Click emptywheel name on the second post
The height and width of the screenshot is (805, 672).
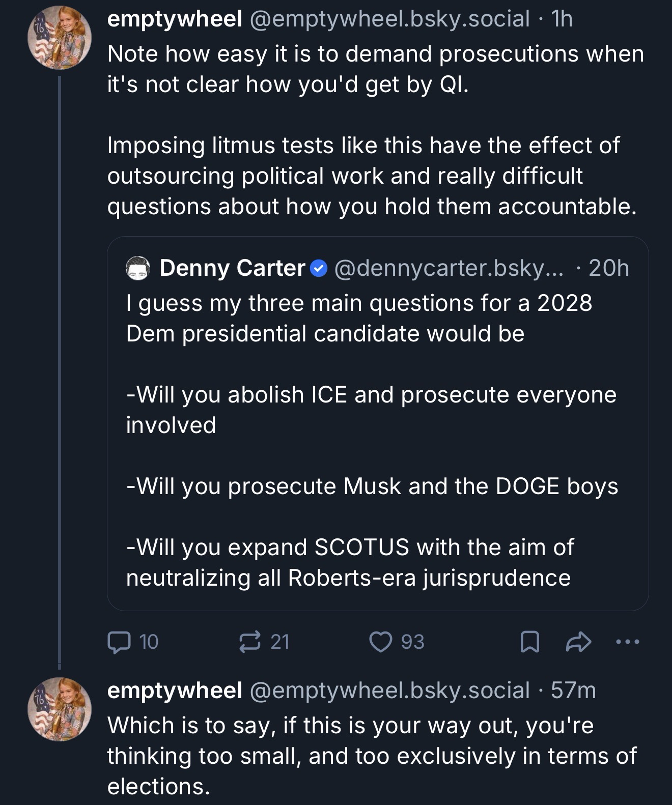pyautogui.click(x=174, y=690)
